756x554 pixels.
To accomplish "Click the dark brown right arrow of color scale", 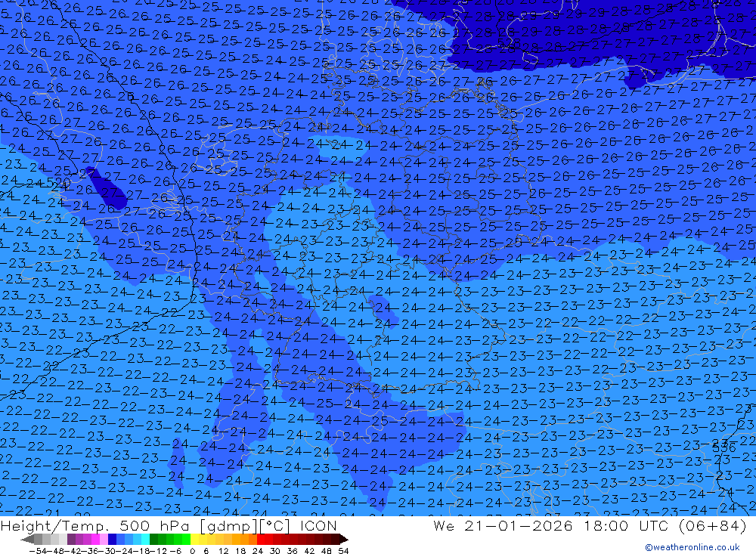I will (343, 539).
